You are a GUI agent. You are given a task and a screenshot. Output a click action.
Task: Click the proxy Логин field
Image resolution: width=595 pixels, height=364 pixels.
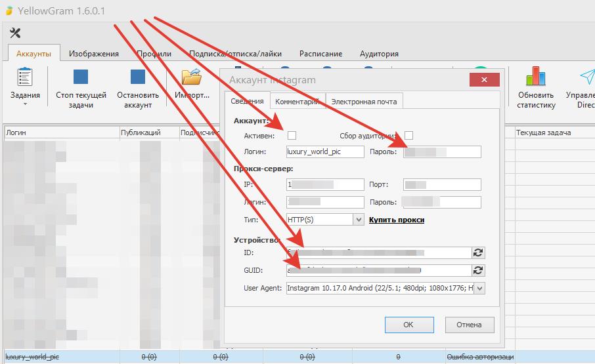point(325,202)
